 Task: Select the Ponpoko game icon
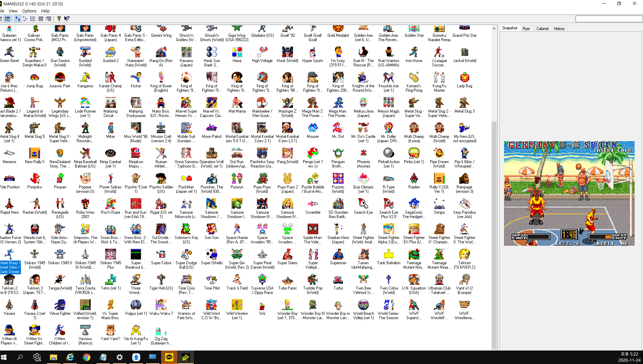coord(35,179)
